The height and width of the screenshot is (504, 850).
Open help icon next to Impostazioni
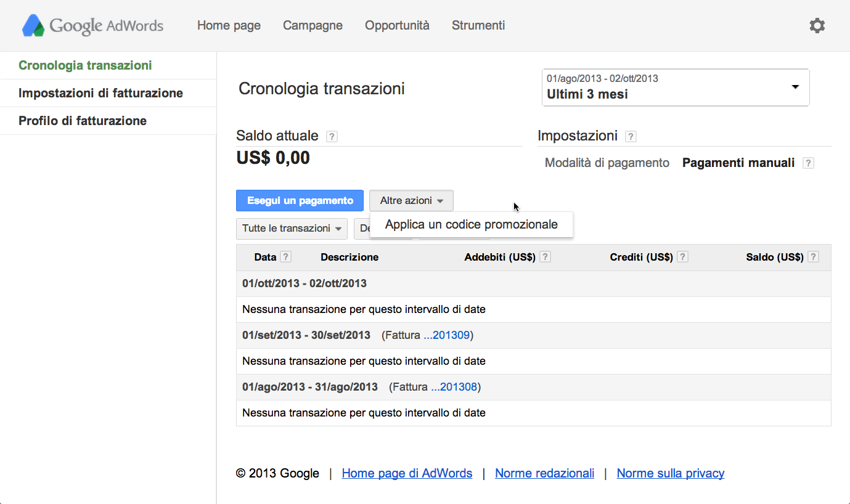point(631,137)
